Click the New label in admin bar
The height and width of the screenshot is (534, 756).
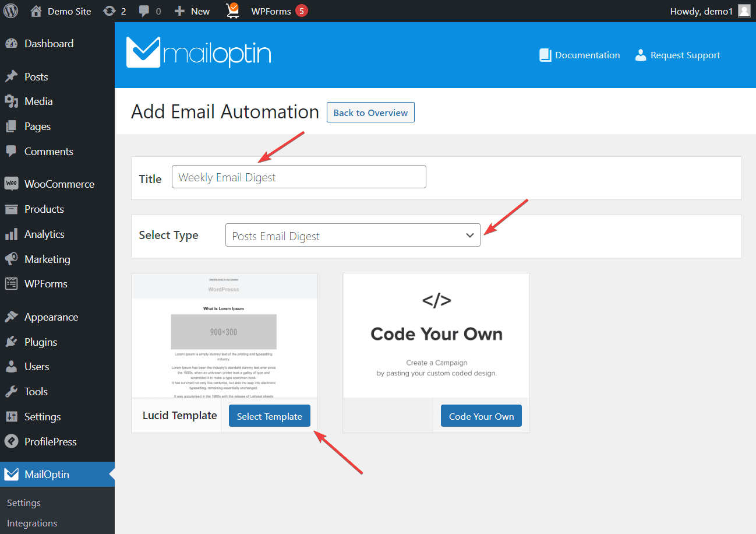pyautogui.click(x=200, y=11)
